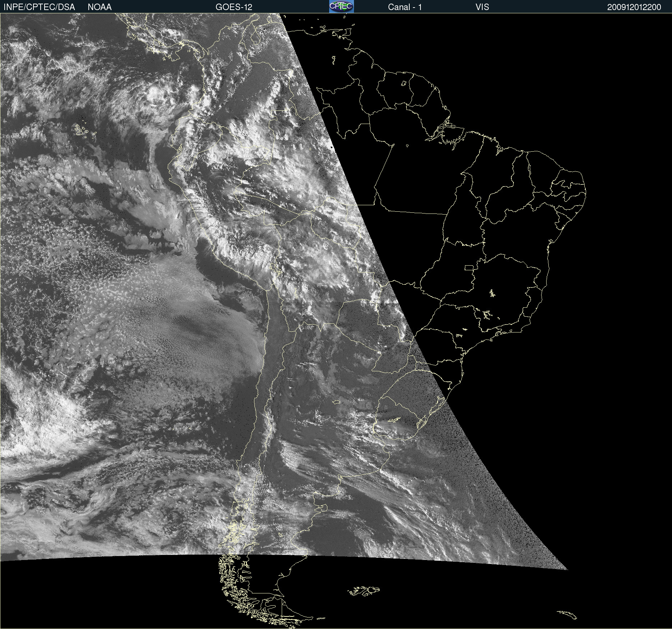Click the INPE/CPTEC/DSA header text
Screen dimensions: 672x629
tap(39, 7)
